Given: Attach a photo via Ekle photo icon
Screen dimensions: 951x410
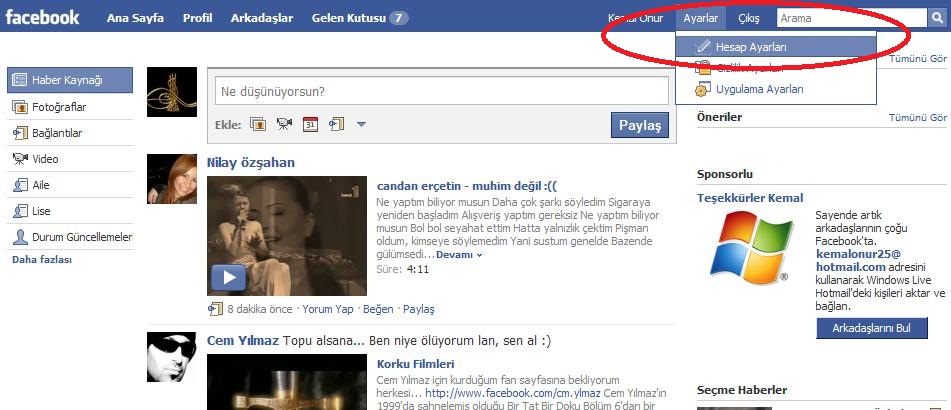Looking at the screenshot, I should 258,124.
